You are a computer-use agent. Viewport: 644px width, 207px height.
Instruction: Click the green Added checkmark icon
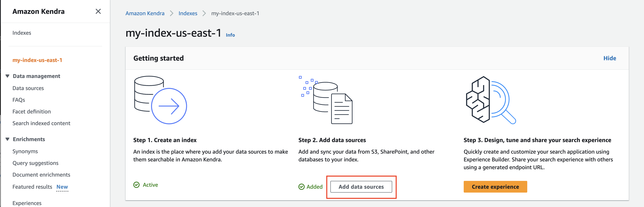pos(302,187)
